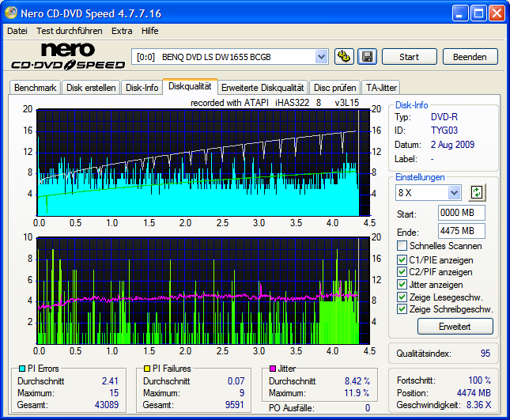Click the green refresh icon beside the speed setting

coord(477,192)
